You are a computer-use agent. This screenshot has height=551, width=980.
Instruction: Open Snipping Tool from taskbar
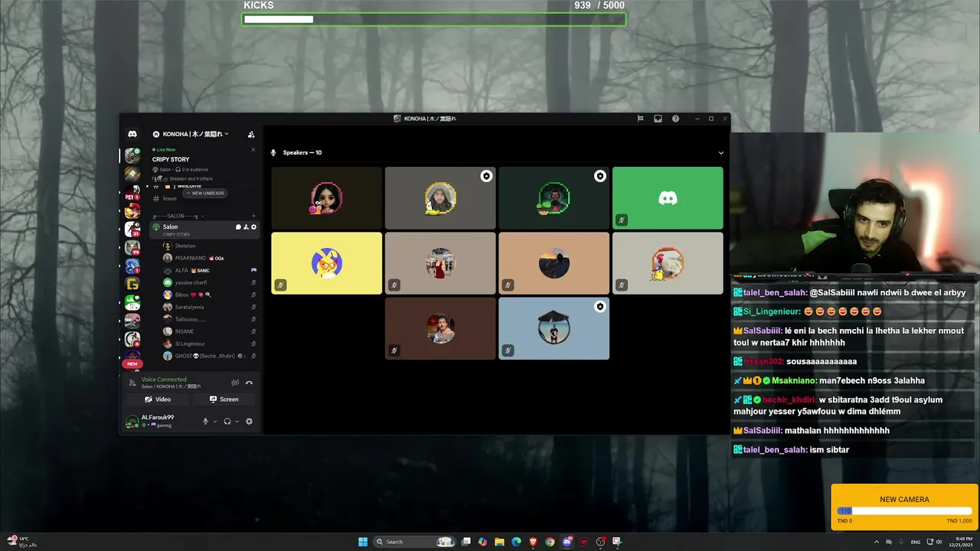[x=617, y=542]
